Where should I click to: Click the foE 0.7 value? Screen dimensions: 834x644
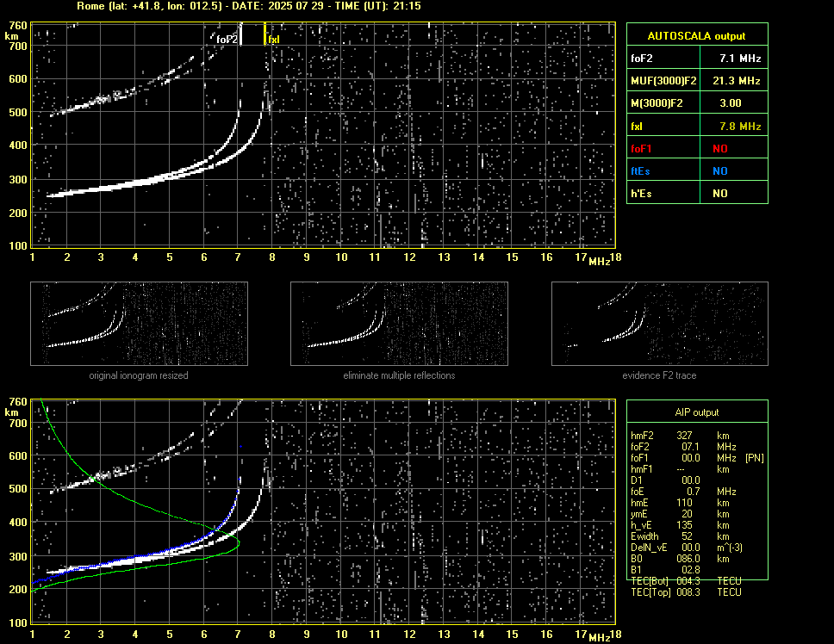693,492
